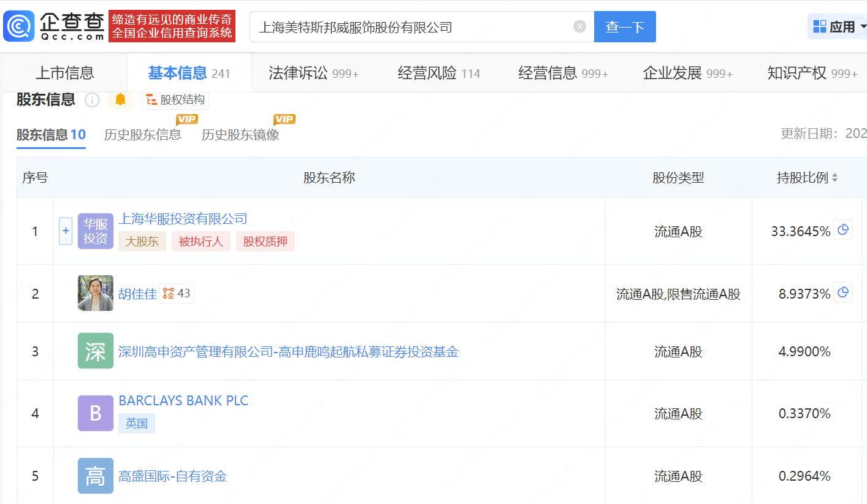Image resolution: width=867 pixels, height=504 pixels.
Task: Click the 序号 column header
Action: coord(35,178)
